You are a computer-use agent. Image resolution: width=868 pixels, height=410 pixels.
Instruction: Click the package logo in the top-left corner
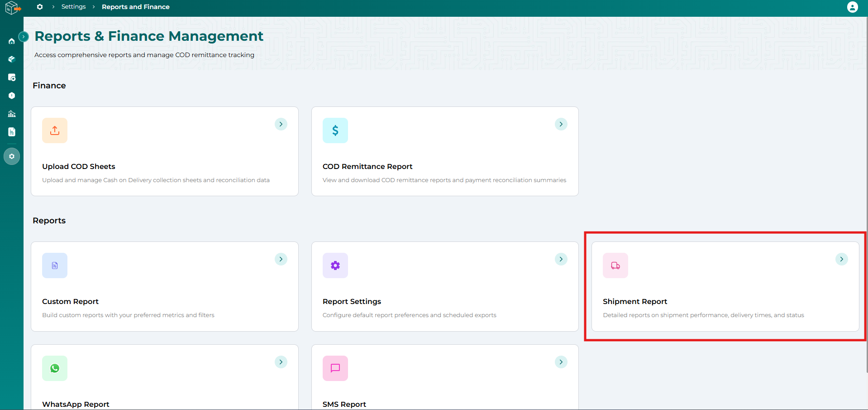tap(13, 8)
